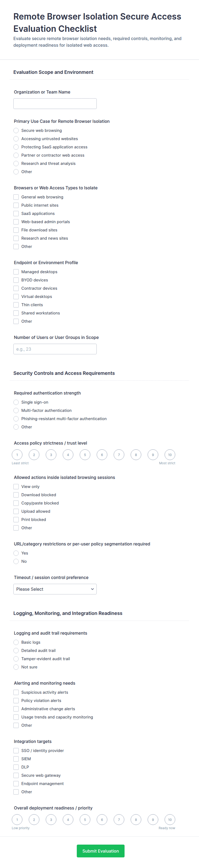Rate access policy strictness as 10
This screenshot has width=199, height=868.
pyautogui.click(x=170, y=455)
